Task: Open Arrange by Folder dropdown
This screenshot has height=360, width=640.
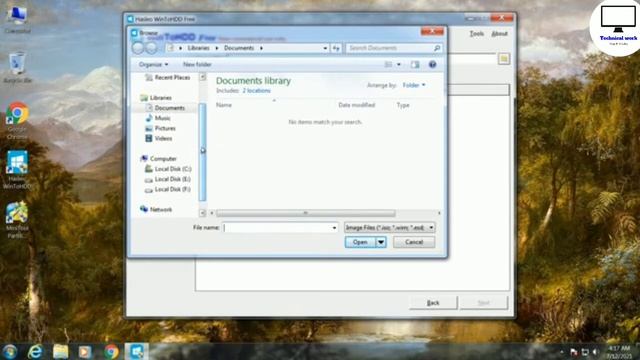Action: (414, 85)
